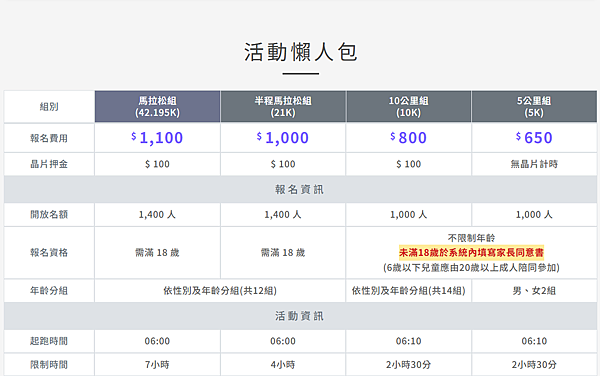Click the half marathon 06:00 start time
The image size is (600, 376).
283,341
